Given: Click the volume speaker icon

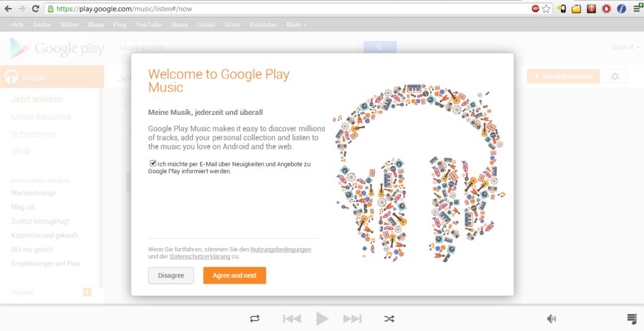Looking at the screenshot, I should tap(552, 318).
